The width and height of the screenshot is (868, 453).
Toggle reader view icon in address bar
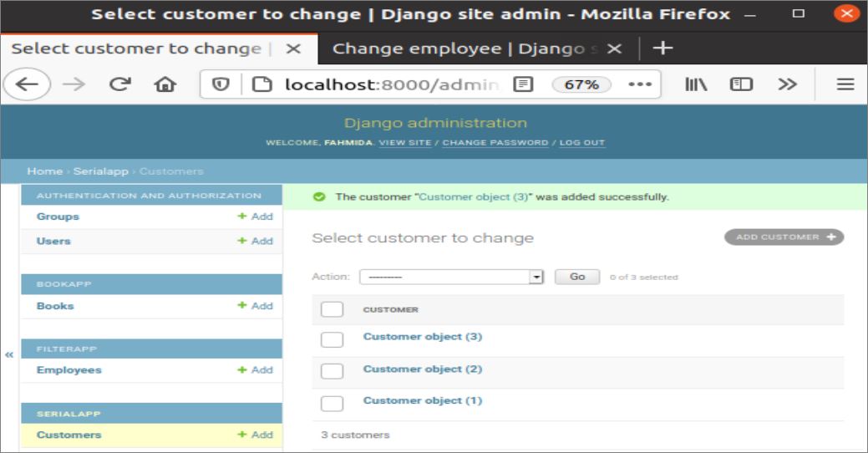tap(523, 84)
